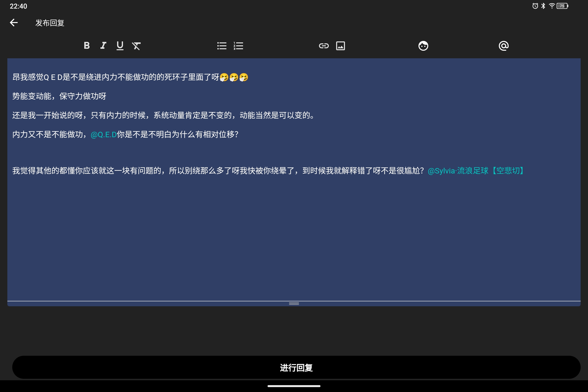
Task: Tap the Wi-Fi status icon
Action: point(552,6)
